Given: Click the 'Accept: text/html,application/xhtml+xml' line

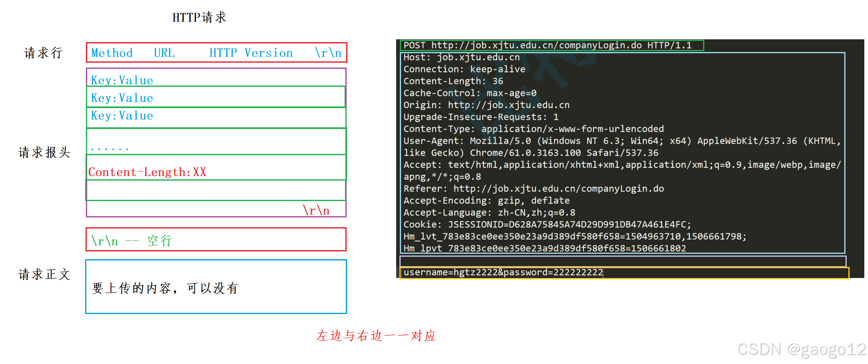Looking at the screenshot, I should (x=622, y=165).
